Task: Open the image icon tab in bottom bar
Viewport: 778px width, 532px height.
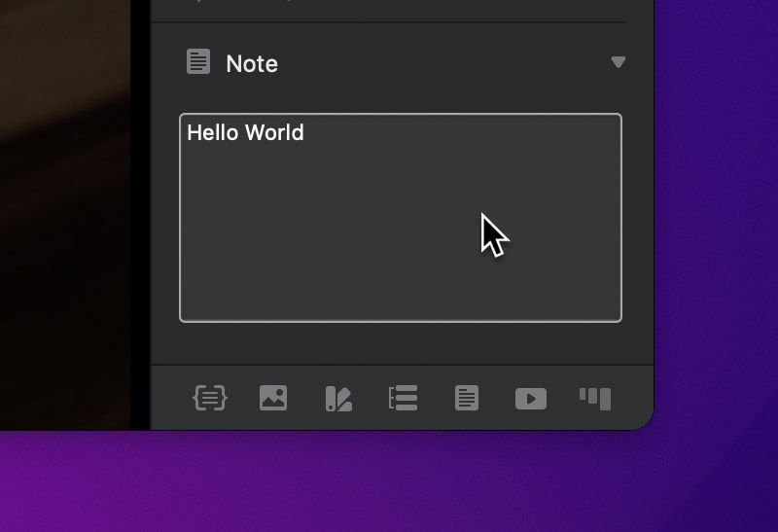Action: (273, 398)
